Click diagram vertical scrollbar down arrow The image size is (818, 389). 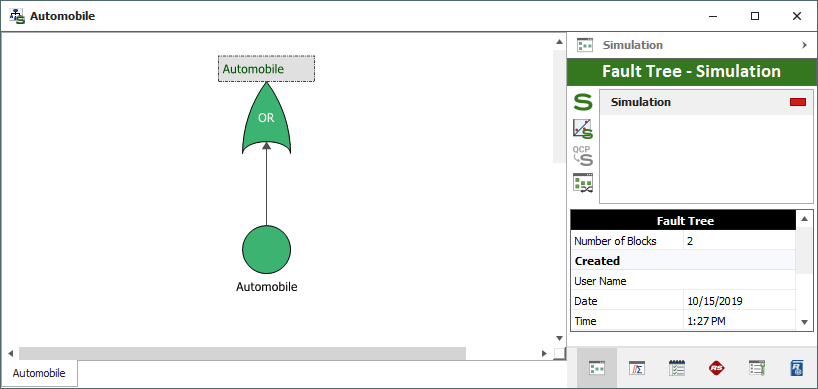(559, 338)
